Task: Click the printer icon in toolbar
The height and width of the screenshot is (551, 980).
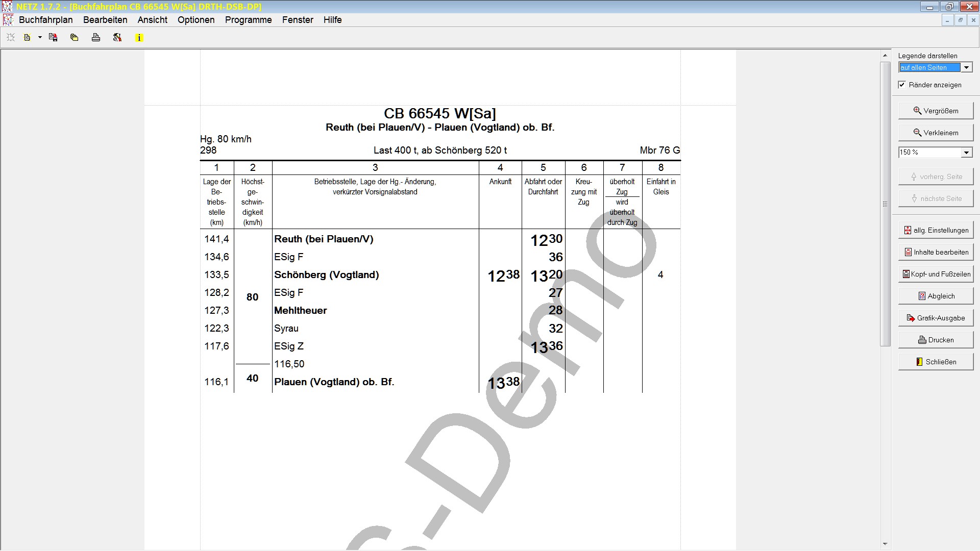Action: [x=96, y=38]
